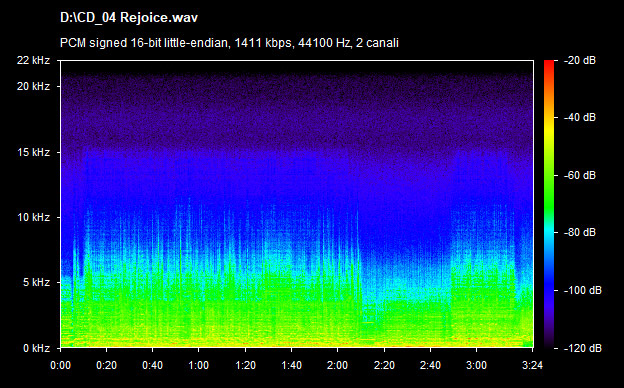Click the -20 dB scale label
Image resolution: width=624 pixels, height=388 pixels.
(x=580, y=60)
